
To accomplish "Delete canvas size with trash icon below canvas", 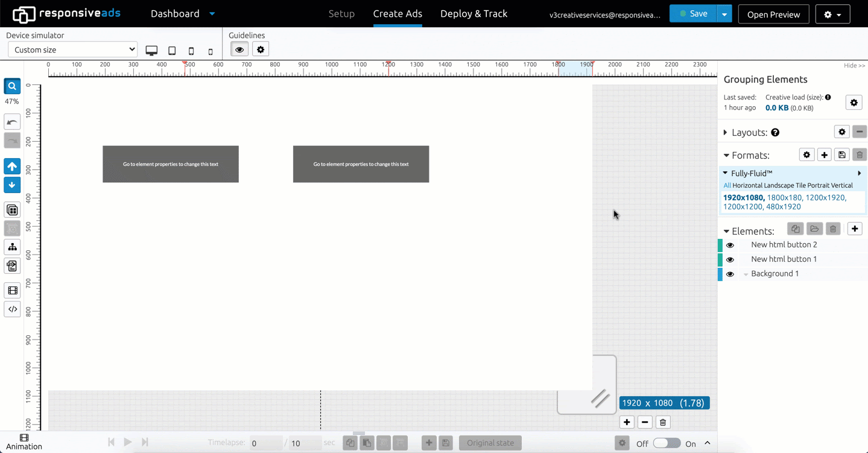I will coord(663,422).
